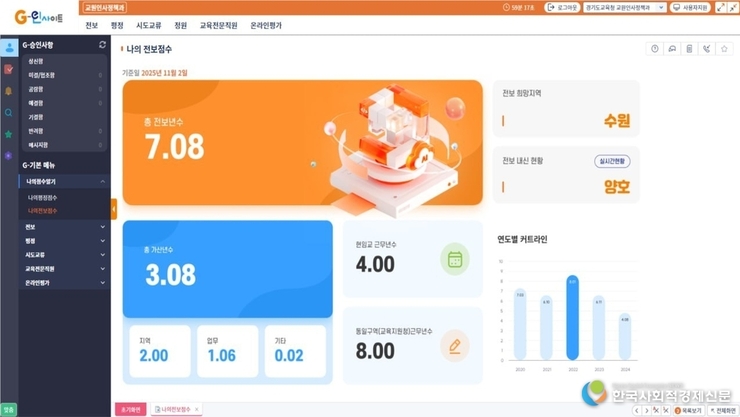Open the 메시지함 message box
Viewport: 740px width, 417px height.
(38, 145)
